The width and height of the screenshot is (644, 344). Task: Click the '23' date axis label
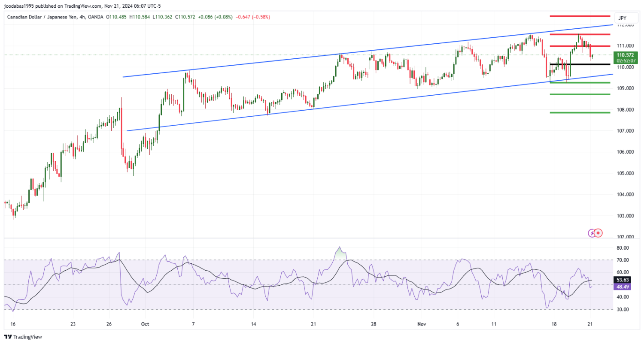click(x=73, y=324)
